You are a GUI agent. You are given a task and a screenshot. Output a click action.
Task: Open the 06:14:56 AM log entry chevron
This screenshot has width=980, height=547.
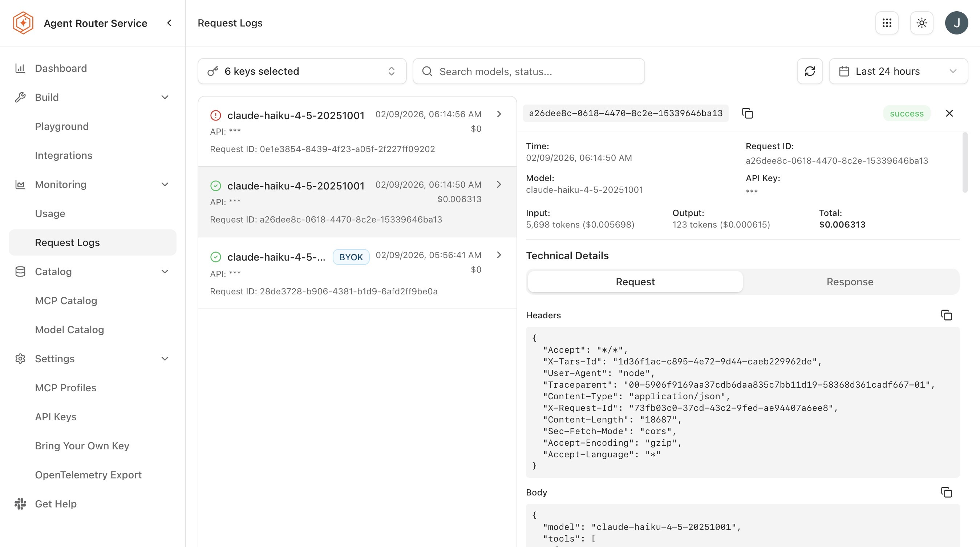pyautogui.click(x=499, y=114)
